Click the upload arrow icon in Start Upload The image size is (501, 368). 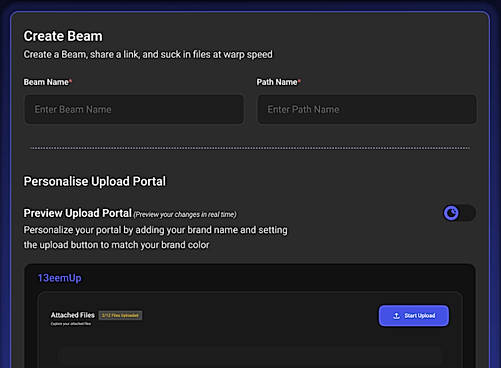click(x=396, y=316)
